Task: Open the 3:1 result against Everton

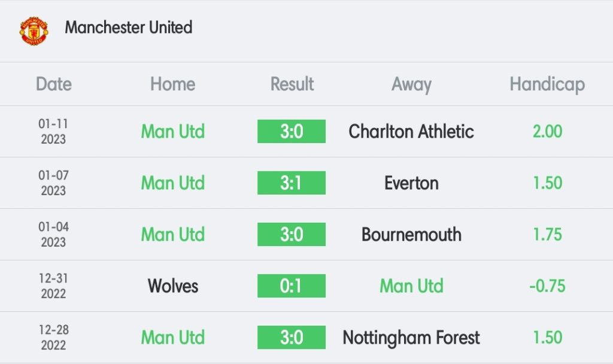Action: 292,183
